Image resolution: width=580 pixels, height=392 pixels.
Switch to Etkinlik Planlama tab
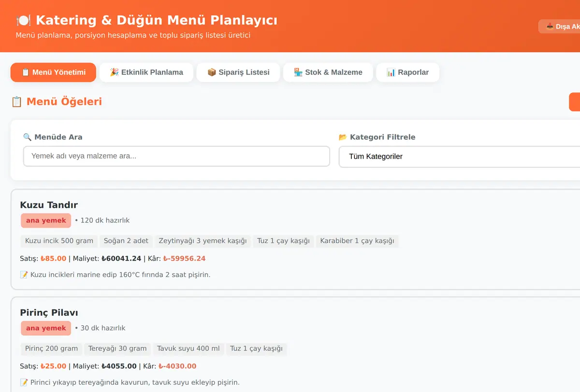point(146,73)
